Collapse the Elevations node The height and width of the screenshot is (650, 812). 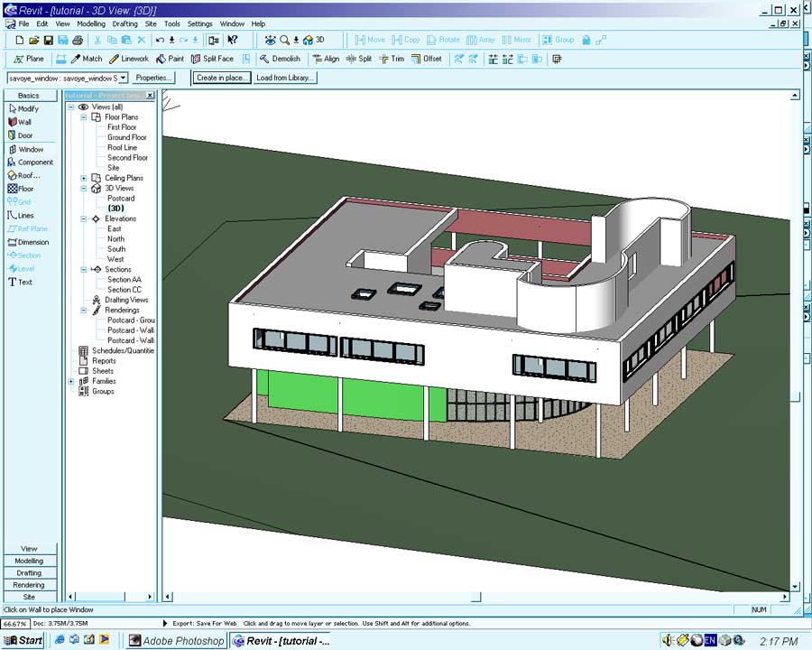pyautogui.click(x=83, y=218)
